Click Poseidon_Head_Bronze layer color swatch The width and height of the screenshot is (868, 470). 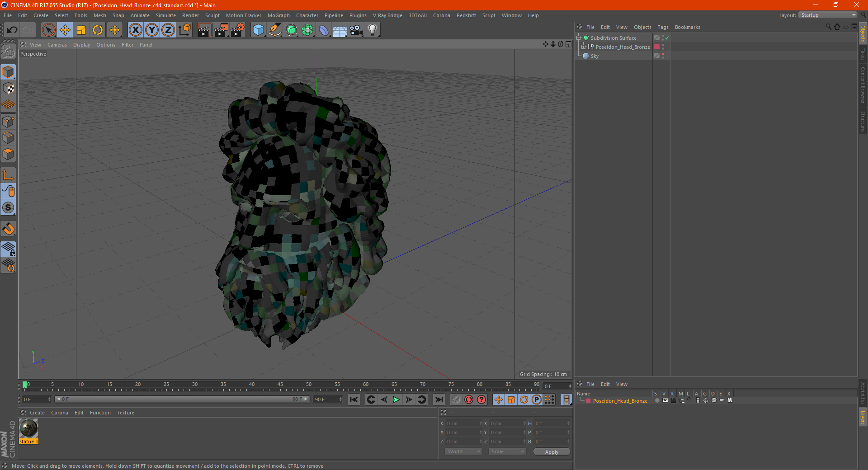[x=657, y=47]
